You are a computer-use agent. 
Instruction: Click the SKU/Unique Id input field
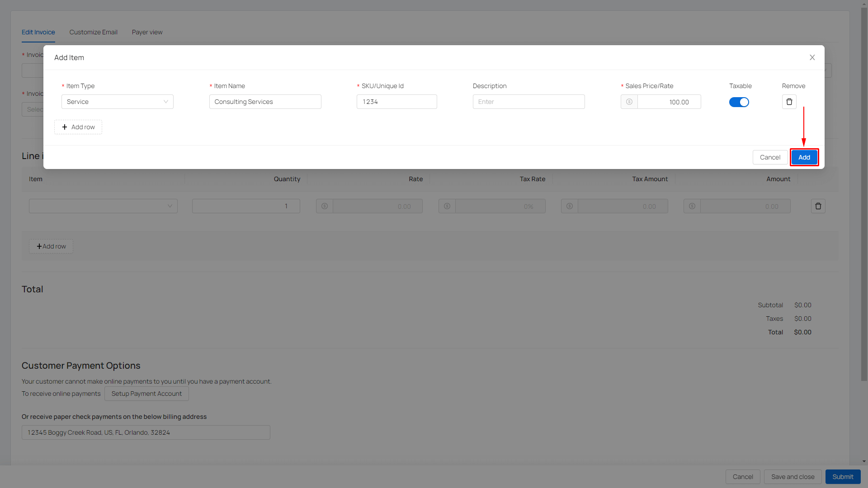396,102
